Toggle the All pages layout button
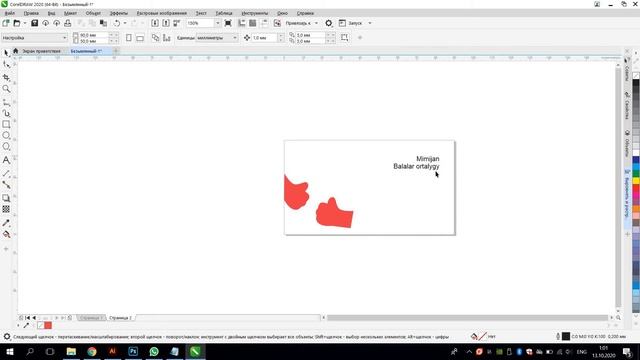The image size is (640, 360). tap(155, 38)
